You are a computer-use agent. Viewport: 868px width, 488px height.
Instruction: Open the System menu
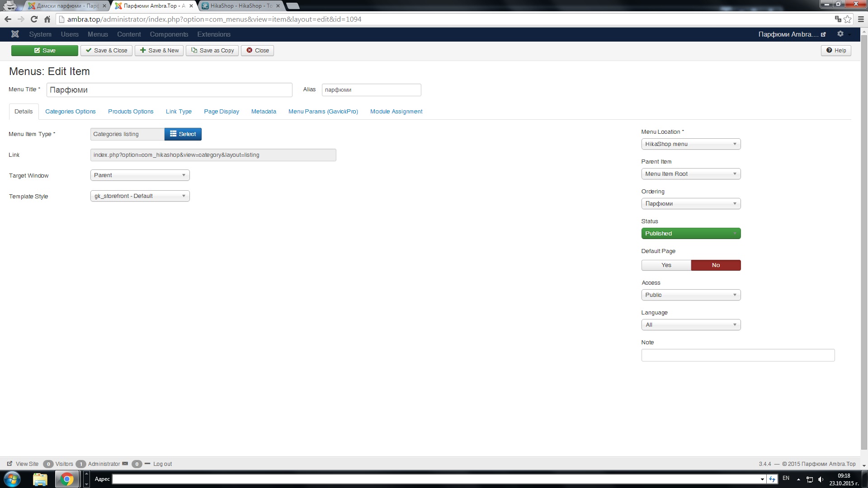click(40, 34)
